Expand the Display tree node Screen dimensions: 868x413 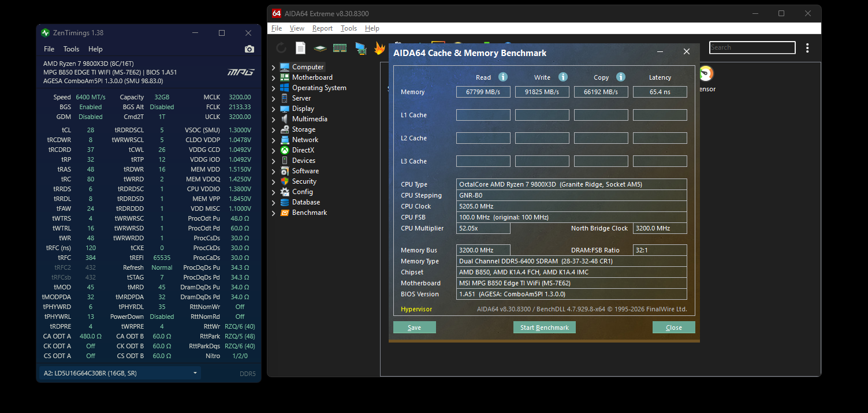pos(274,109)
